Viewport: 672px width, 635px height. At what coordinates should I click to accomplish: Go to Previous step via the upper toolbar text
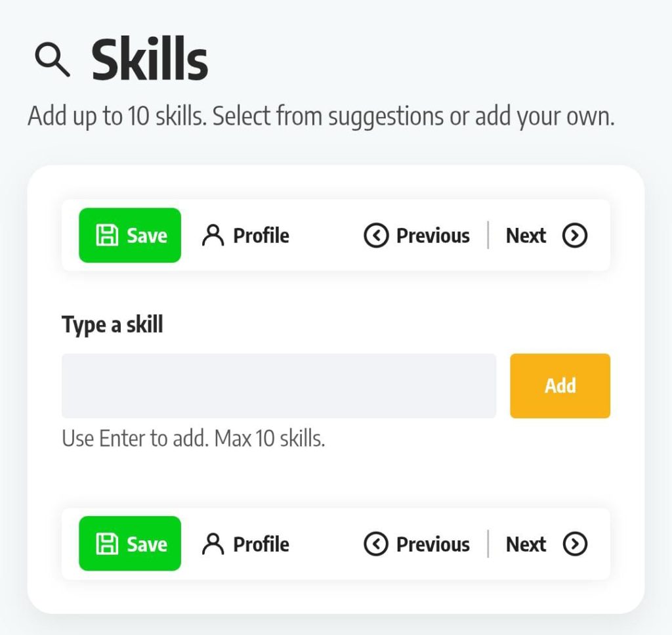tap(432, 236)
